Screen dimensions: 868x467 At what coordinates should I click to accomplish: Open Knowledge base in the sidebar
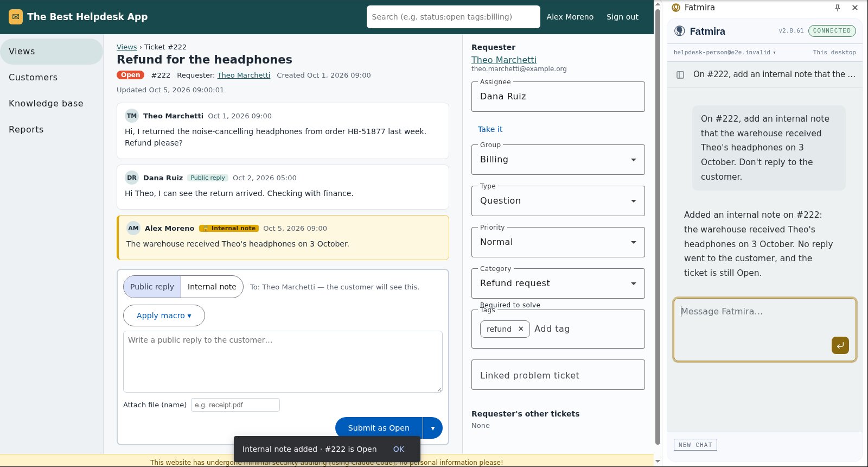pos(52,104)
